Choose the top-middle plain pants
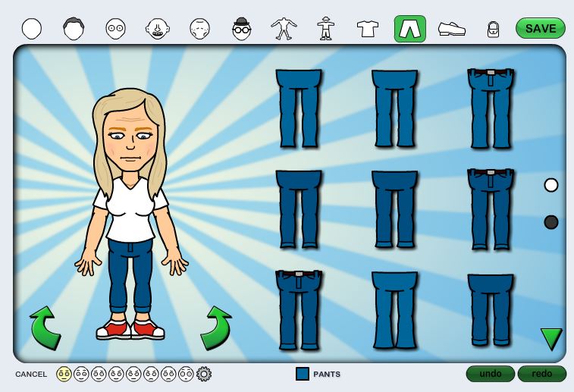Screen dimensions: 574x392 pos(394,108)
